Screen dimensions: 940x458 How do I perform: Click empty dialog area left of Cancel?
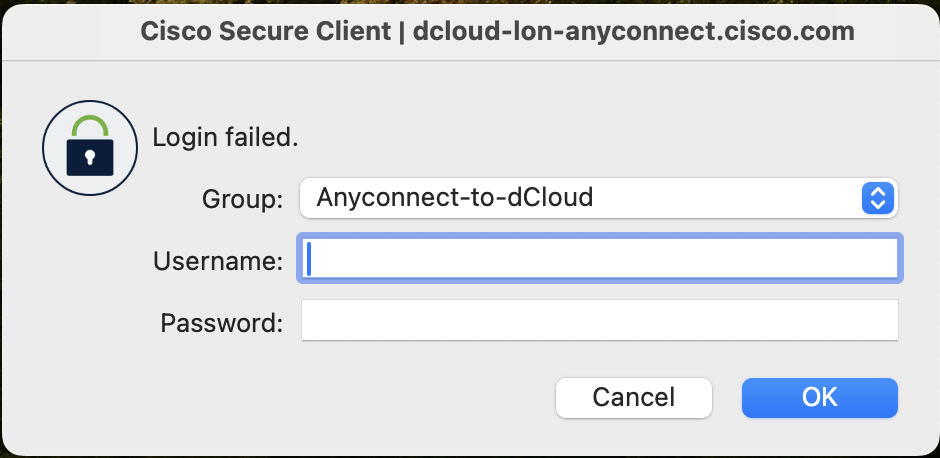coord(300,397)
